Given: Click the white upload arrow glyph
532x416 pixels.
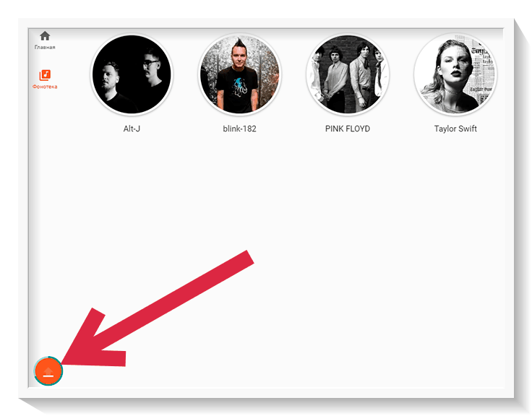Looking at the screenshot, I should pos(48,372).
